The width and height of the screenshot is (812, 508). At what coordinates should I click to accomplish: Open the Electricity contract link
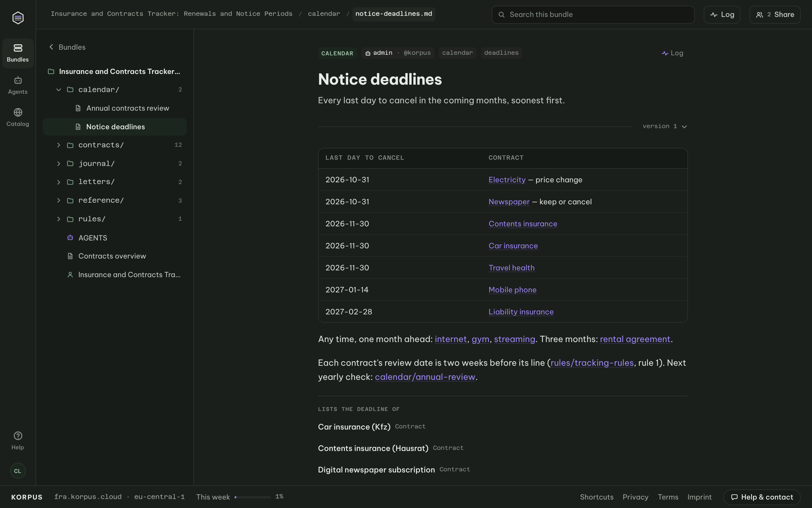[507, 180]
